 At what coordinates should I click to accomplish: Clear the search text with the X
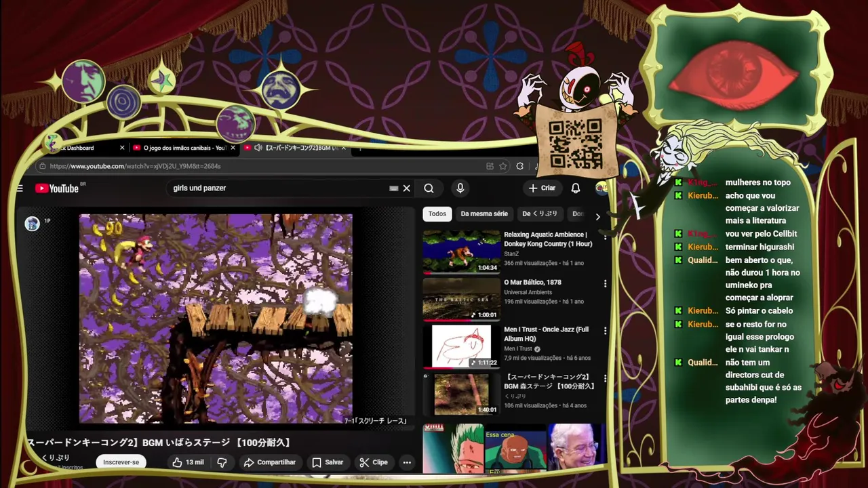click(407, 188)
